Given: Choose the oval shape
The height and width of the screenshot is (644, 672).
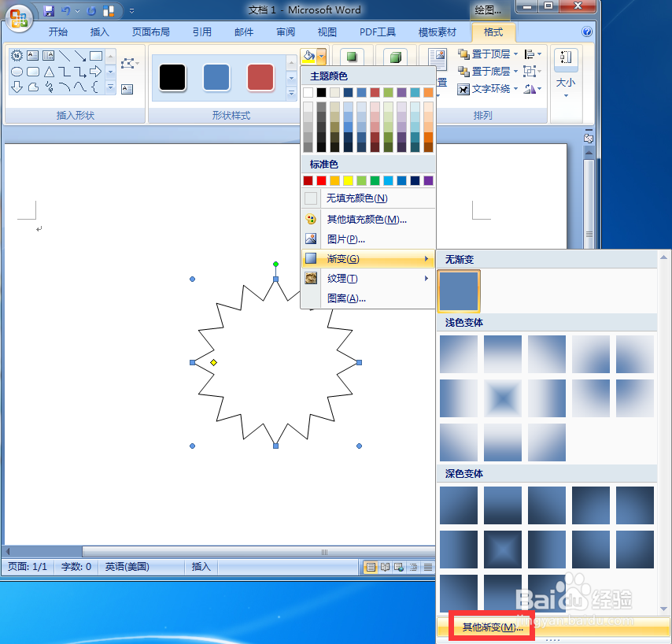Looking at the screenshot, I should tap(17, 72).
